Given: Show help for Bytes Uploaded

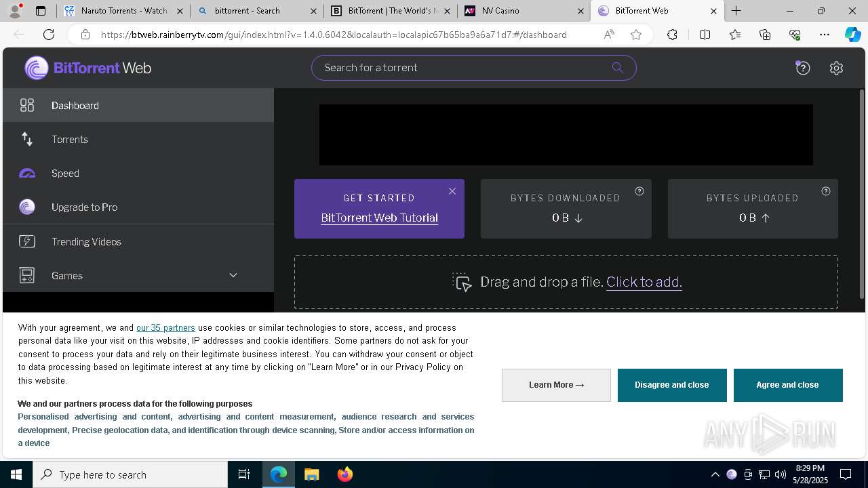Looking at the screenshot, I should pyautogui.click(x=826, y=191).
